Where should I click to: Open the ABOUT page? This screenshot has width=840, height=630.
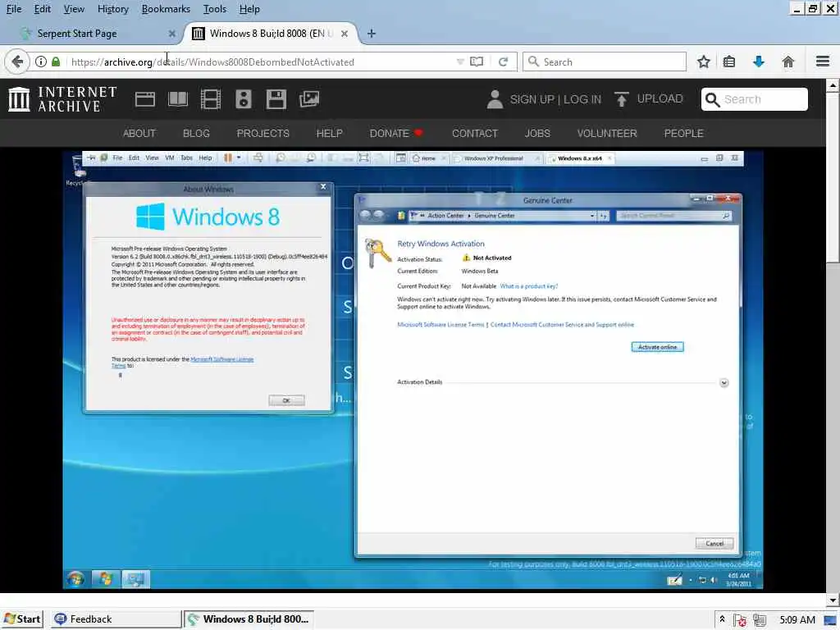pos(139,134)
